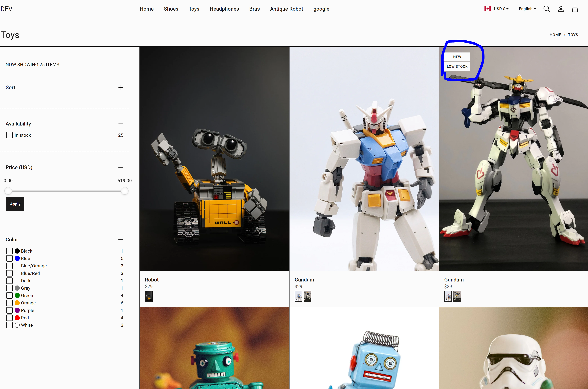Click the Wall-E Robot product image
The height and width of the screenshot is (389, 588).
coord(214,159)
